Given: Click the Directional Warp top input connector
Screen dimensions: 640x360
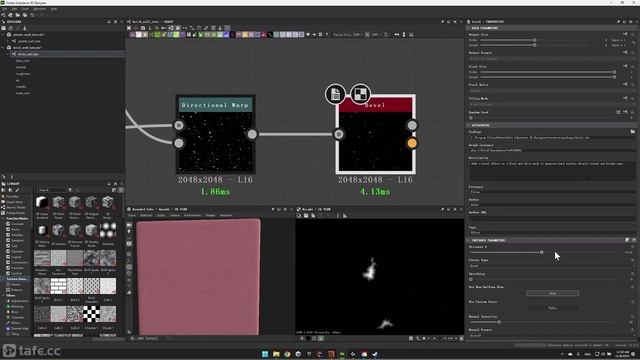Looking at the screenshot, I should coord(179,125).
